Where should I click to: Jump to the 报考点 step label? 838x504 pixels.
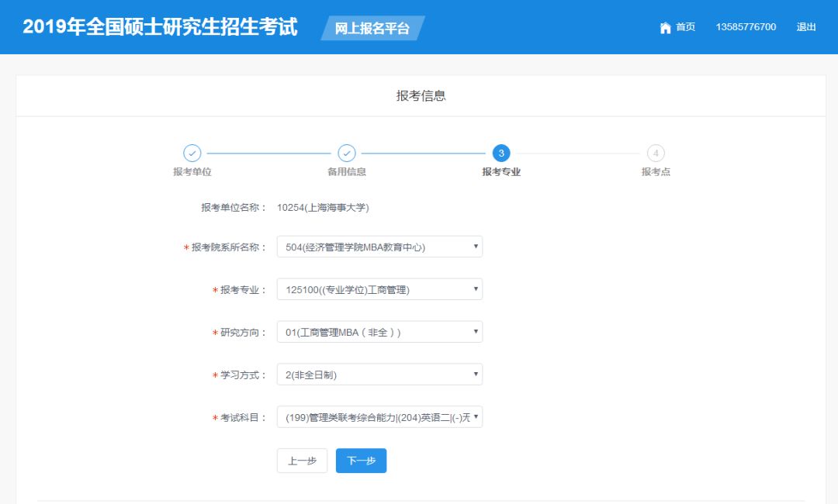pos(656,172)
